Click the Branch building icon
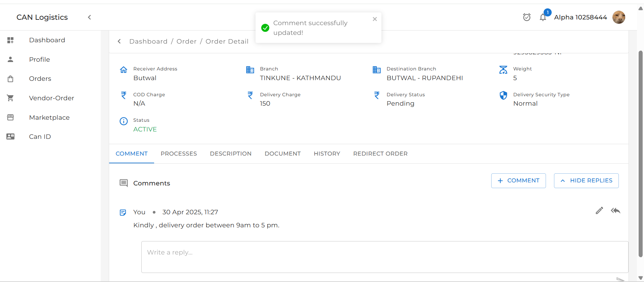The width and height of the screenshot is (644, 282). click(x=250, y=70)
